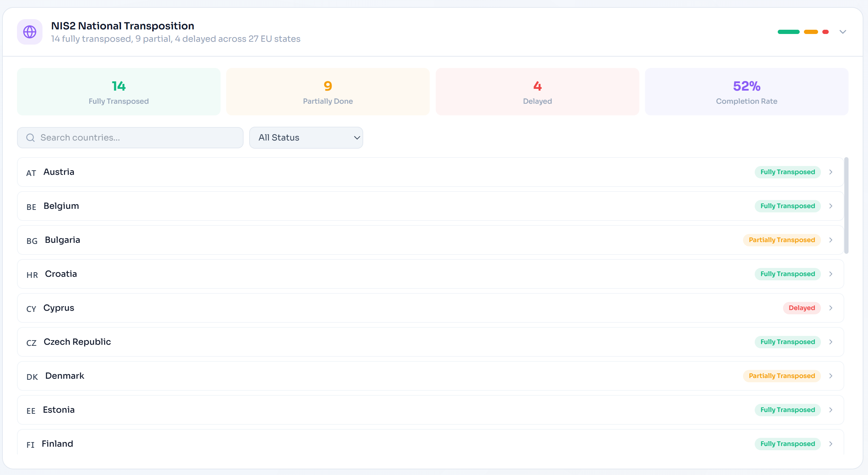This screenshot has height=475, width=868.
Task: Click the yellow status indicator in the header
Action: click(811, 32)
